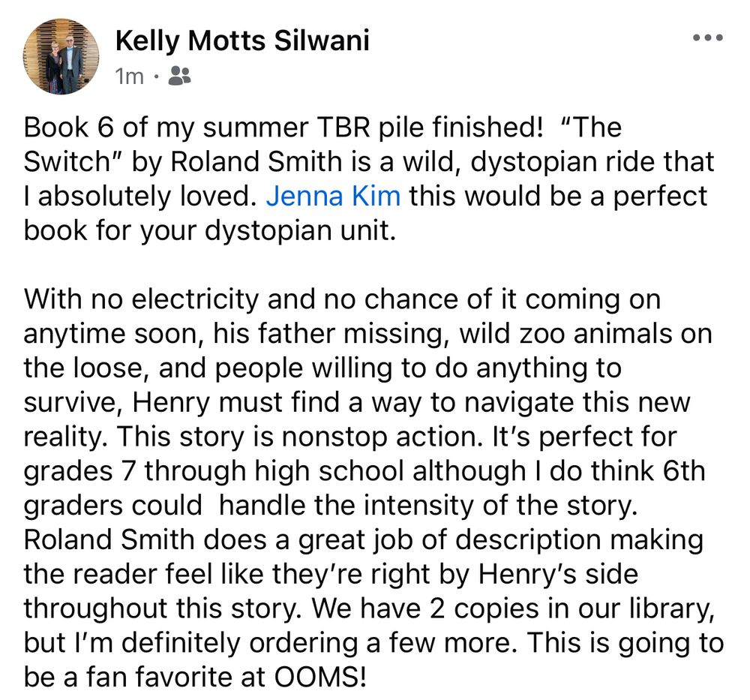Click the phrase "dystopian unit." in the first paragraph
Screen dimensions: 750x700
[x=301, y=230]
